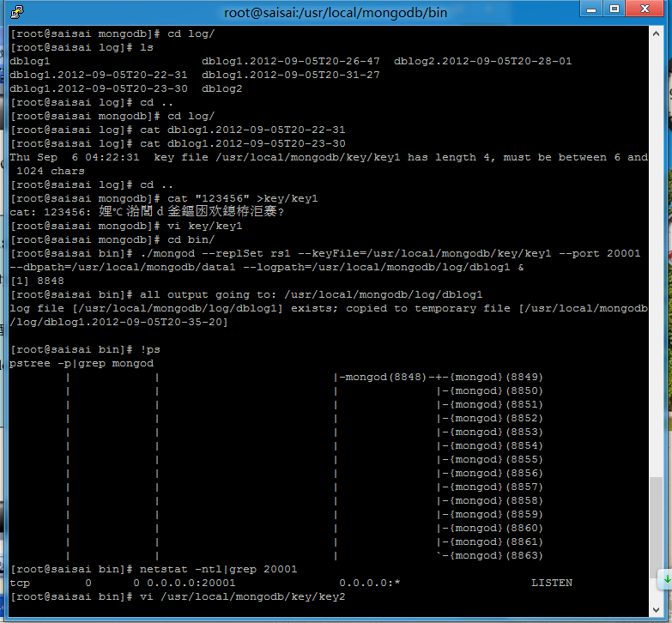Image resolution: width=672 pixels, height=623 pixels.
Task: Click the '{mongod}(8856)' thread entry
Action: [x=497, y=473]
